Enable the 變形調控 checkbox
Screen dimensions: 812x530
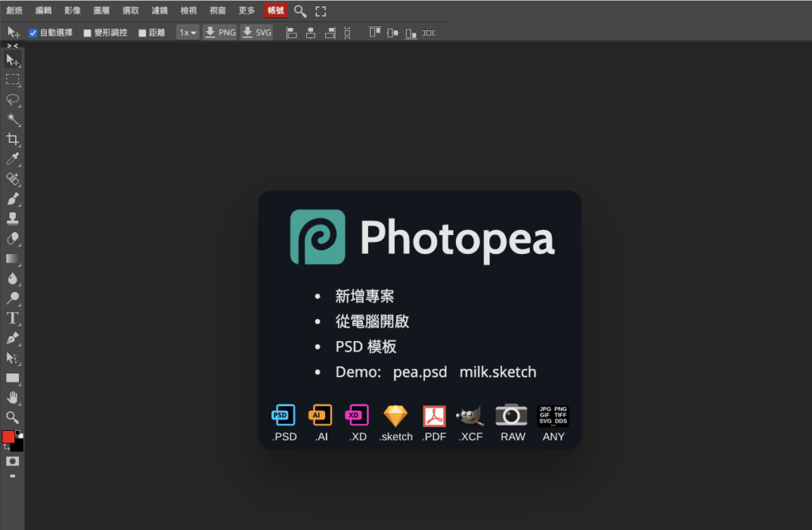(x=87, y=33)
